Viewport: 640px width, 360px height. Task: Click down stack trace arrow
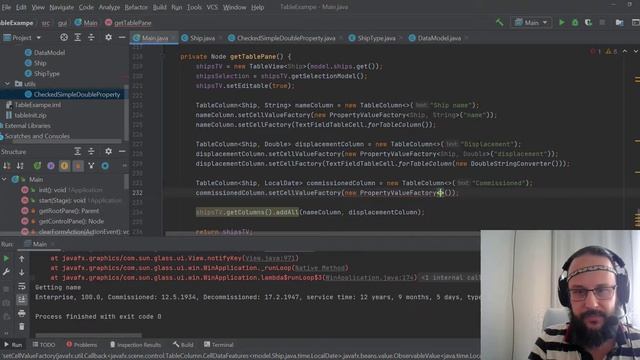(x=22, y=272)
